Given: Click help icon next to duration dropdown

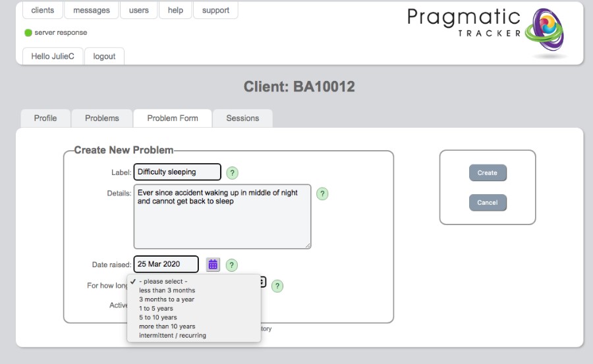Looking at the screenshot, I should tap(277, 286).
